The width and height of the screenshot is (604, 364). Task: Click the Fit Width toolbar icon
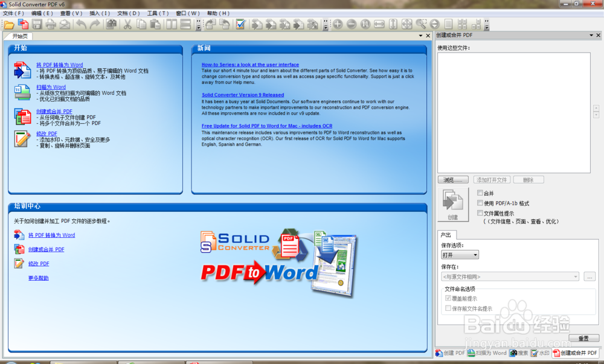click(x=379, y=24)
